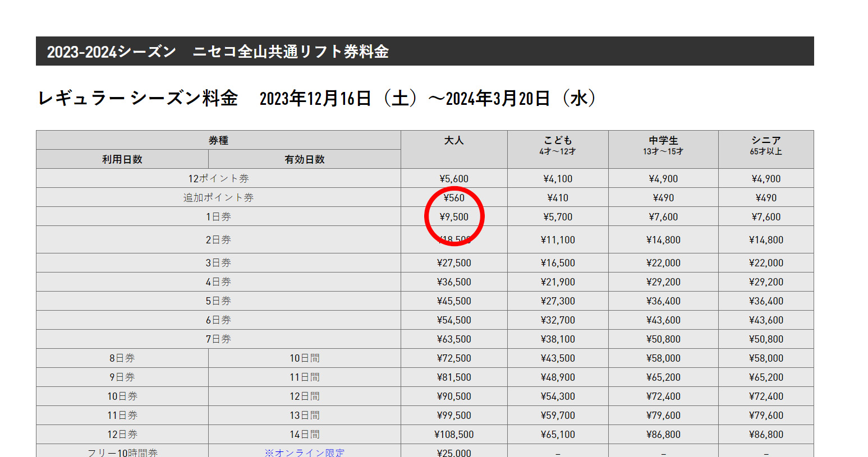Click the adult 4日券 price ¥36,500
The image size is (868, 457).
454,282
